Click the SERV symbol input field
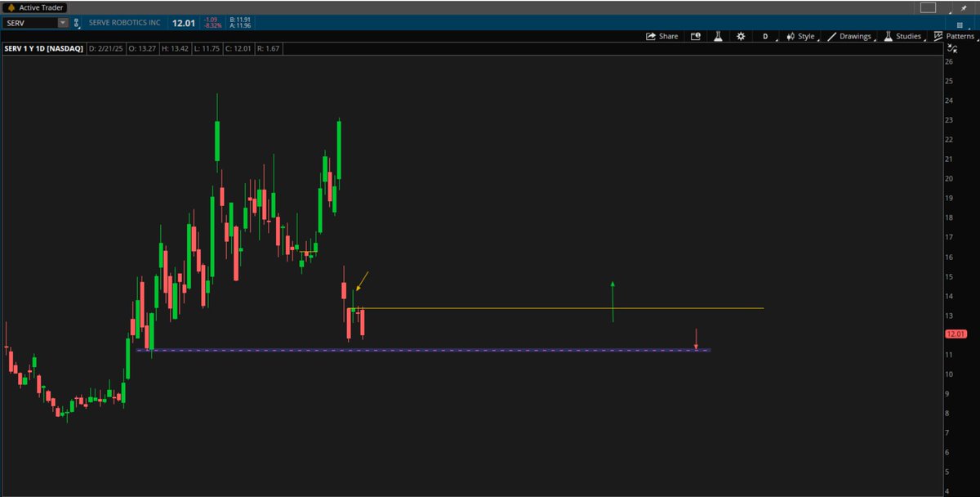980x497 pixels. (30, 23)
